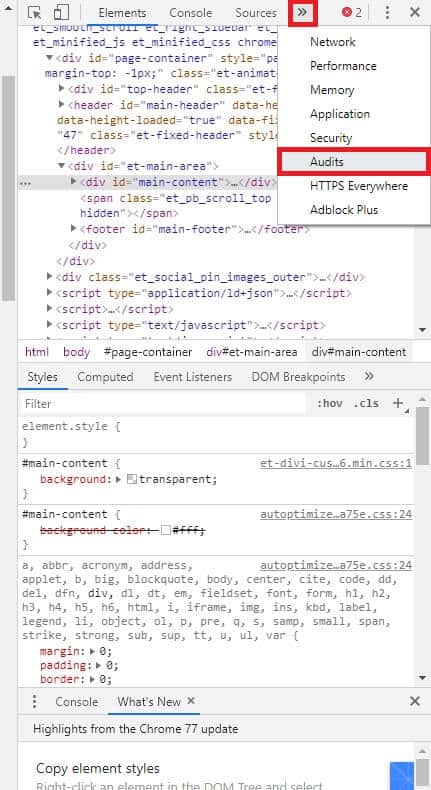Open the DOM Breakpoints pane tab
Screen dimensions: 431x790
click(x=298, y=377)
